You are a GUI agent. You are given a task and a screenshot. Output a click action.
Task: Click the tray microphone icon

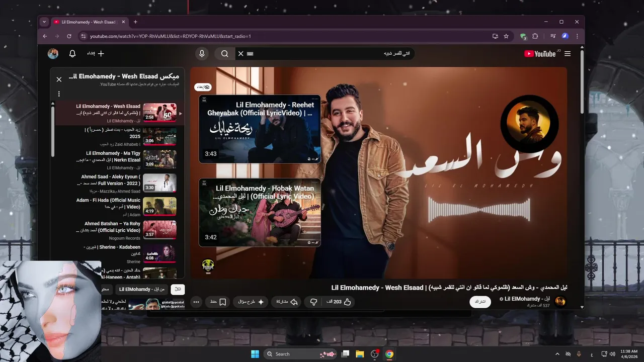click(x=579, y=354)
